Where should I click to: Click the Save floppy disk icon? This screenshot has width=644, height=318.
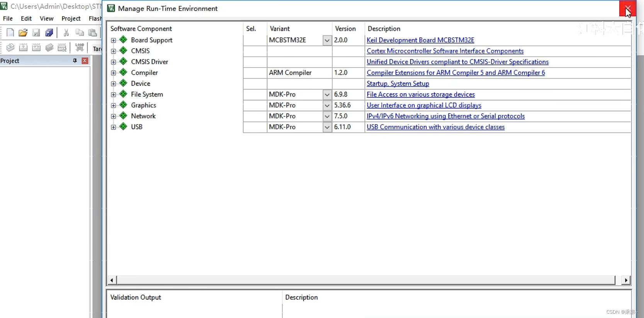coord(36,33)
